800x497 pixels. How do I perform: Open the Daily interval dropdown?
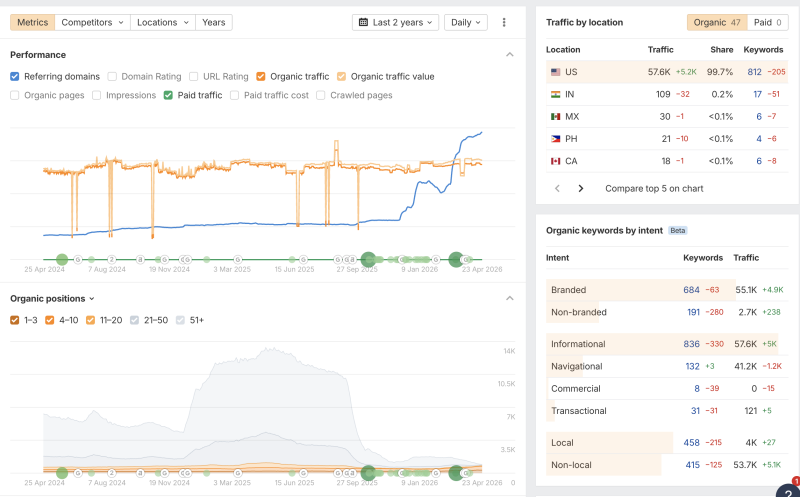465,22
